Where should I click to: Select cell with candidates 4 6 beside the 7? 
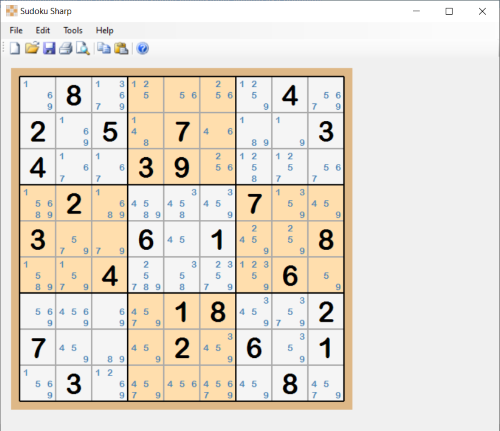coord(218,131)
